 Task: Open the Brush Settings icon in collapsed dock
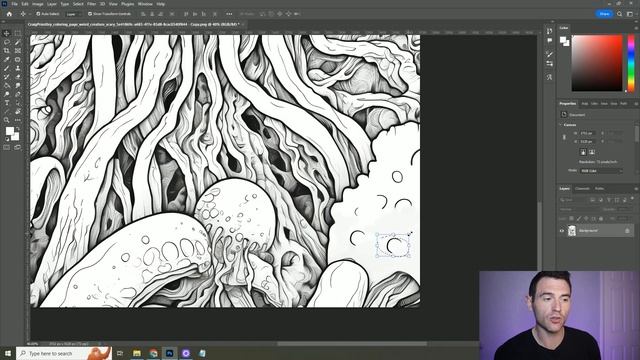[549, 54]
